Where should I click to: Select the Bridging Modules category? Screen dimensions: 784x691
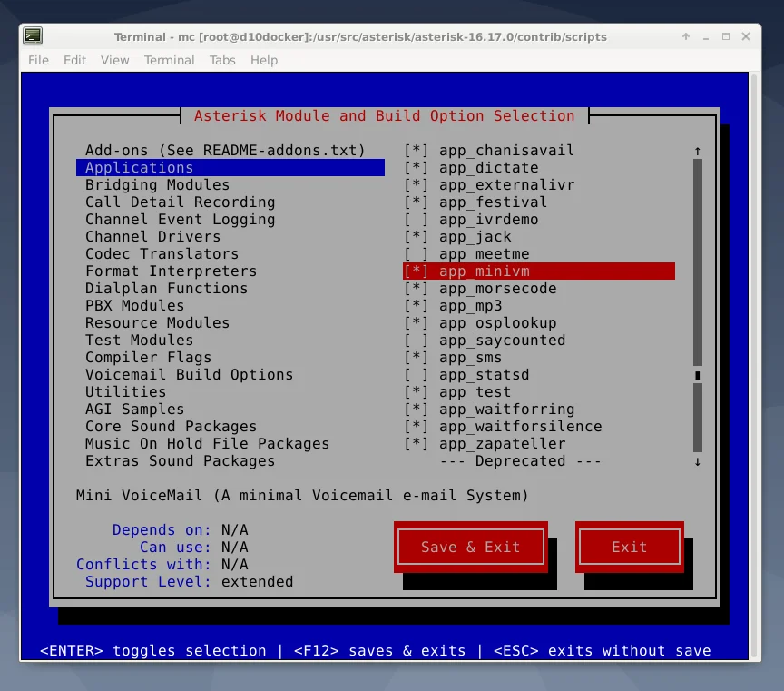pyautogui.click(x=157, y=185)
